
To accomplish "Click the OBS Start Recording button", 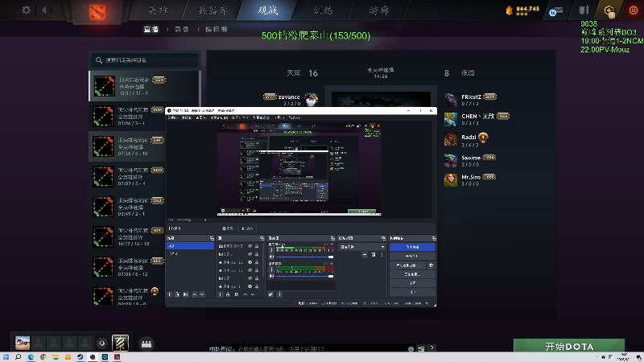I will click(x=412, y=256).
